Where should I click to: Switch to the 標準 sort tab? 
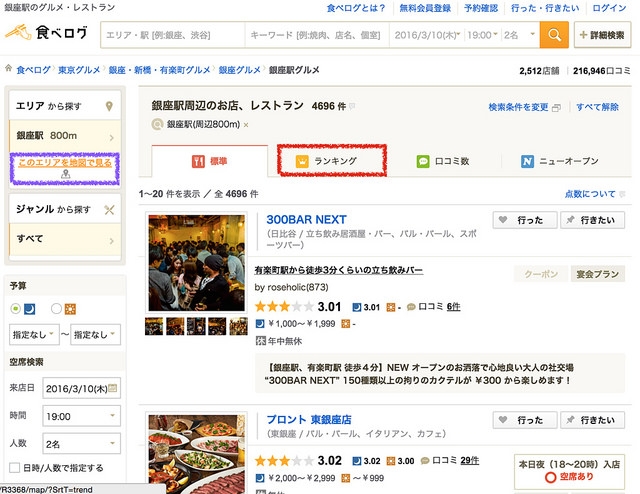point(210,161)
